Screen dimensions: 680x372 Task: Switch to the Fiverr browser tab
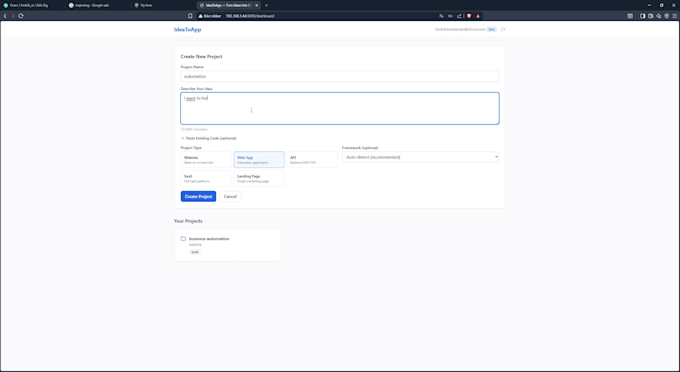point(33,5)
